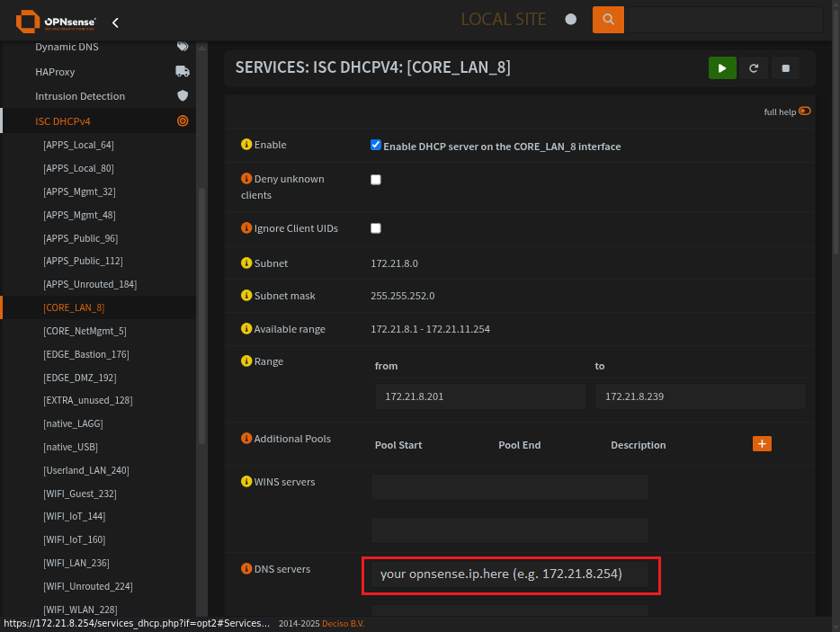Click info icon next to Subnet mask
Screen dimensions: 840x632
[x=246, y=296]
